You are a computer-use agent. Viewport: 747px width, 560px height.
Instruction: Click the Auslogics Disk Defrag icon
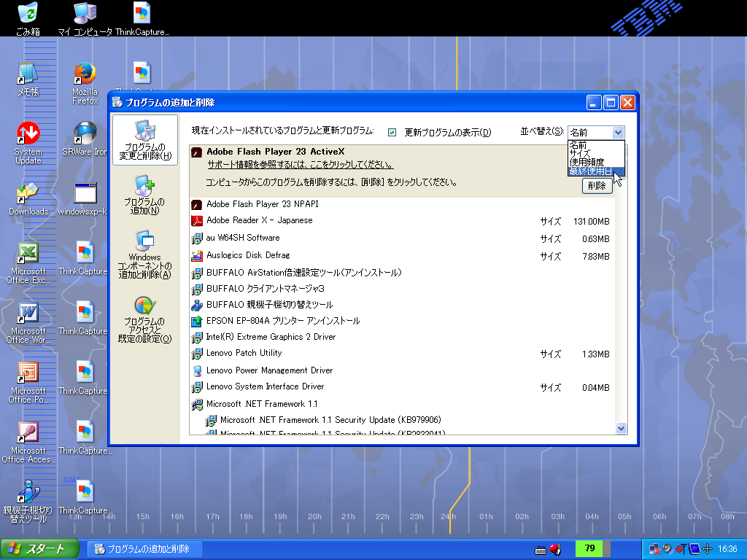tap(197, 256)
